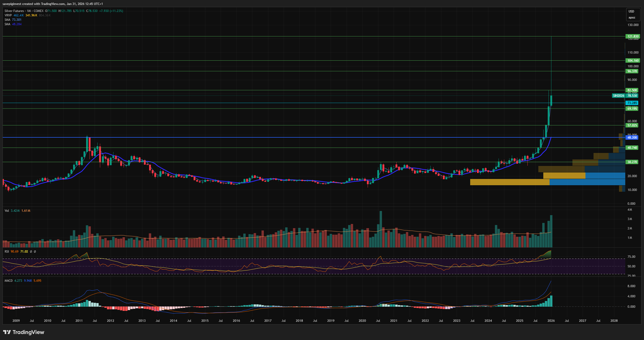
Task: Click the SIH2026 contract price tag
Action: [x=619, y=96]
